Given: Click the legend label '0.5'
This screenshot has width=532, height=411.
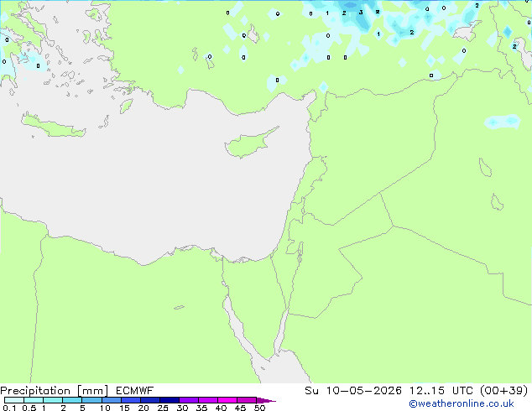Looking at the screenshot, I should click(29, 408).
